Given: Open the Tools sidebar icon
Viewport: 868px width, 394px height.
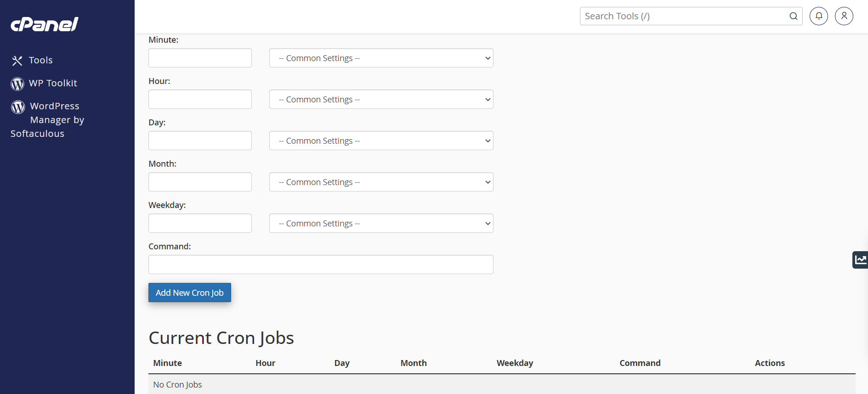Looking at the screenshot, I should coord(17,61).
